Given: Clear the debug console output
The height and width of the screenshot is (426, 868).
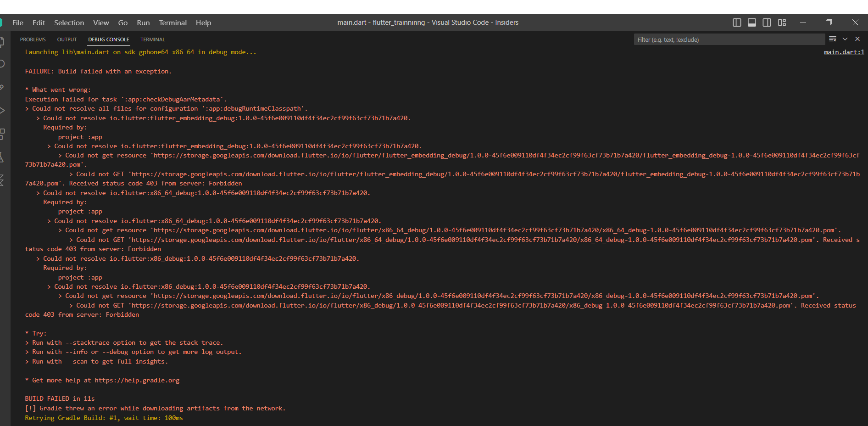Looking at the screenshot, I should [x=833, y=39].
